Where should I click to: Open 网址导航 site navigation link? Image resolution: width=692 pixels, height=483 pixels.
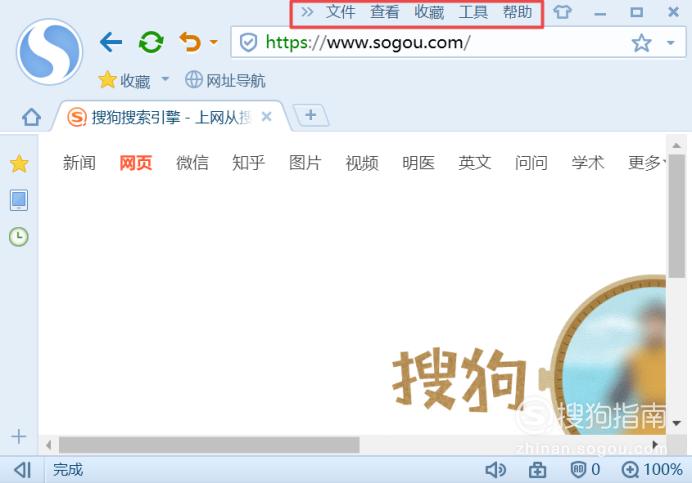click(225, 80)
